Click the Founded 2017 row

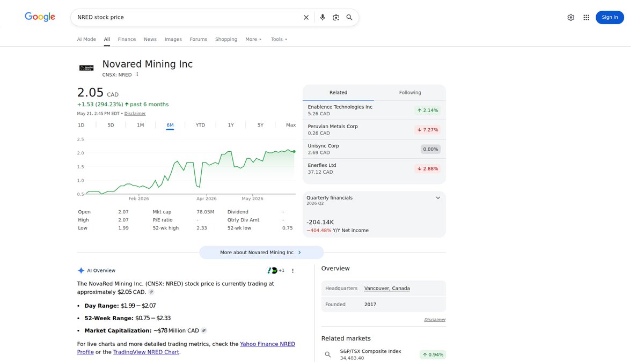pyautogui.click(x=384, y=305)
